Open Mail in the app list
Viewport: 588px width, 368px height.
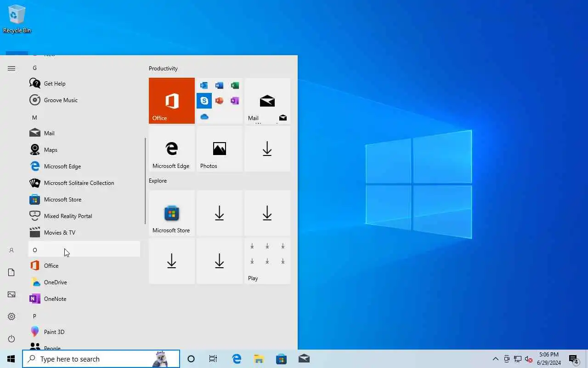click(x=84, y=133)
